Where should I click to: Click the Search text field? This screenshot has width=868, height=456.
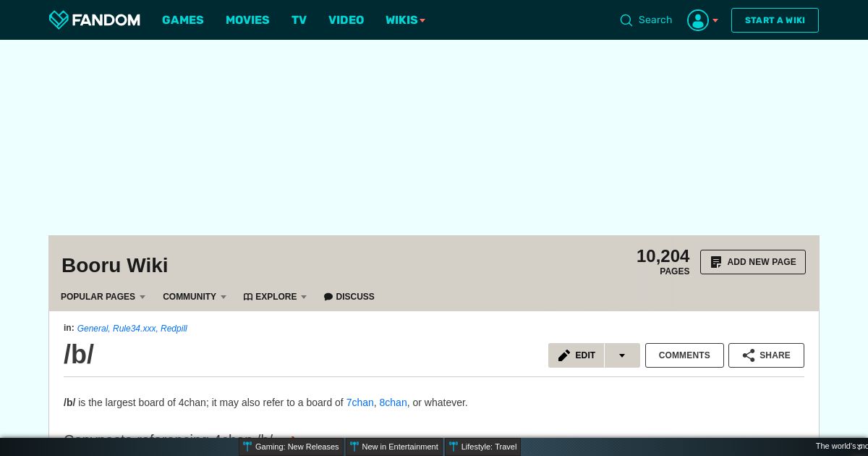[x=655, y=20]
